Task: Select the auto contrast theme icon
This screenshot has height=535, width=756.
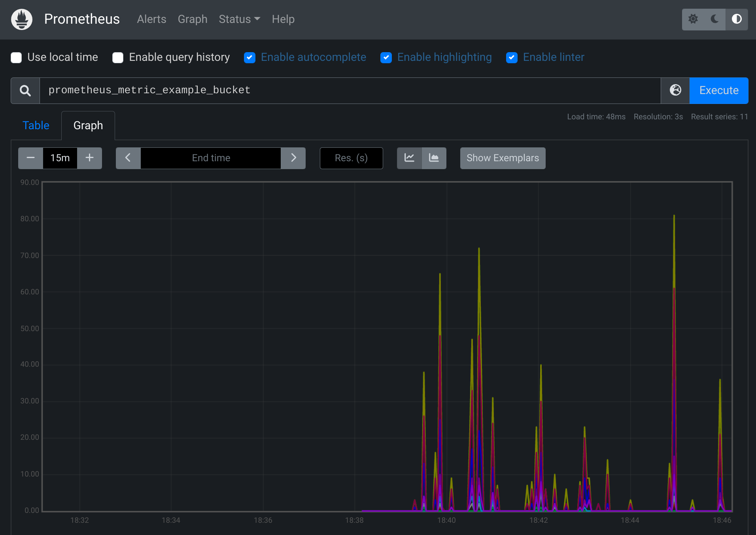Action: (737, 19)
